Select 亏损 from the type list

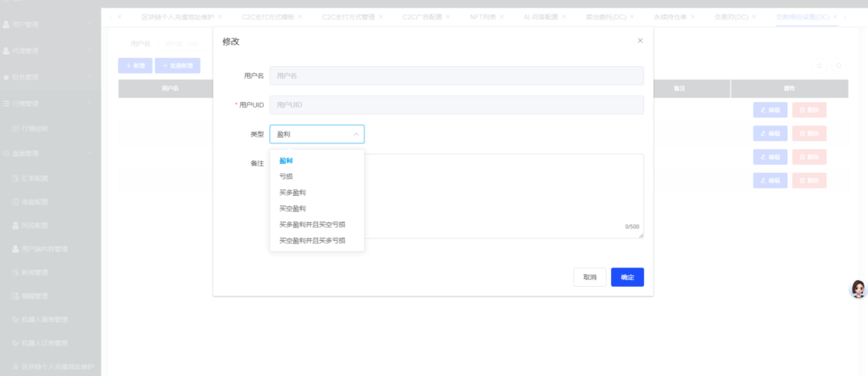287,177
